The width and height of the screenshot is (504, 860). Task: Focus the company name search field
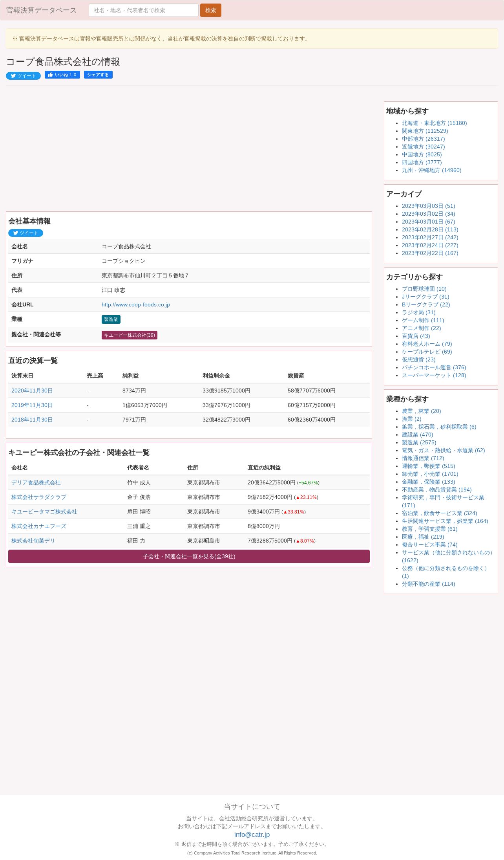click(144, 10)
